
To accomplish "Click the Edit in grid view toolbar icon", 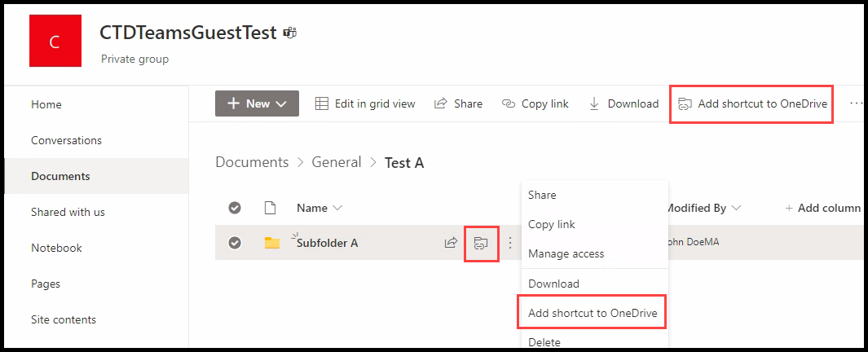I will click(x=322, y=103).
